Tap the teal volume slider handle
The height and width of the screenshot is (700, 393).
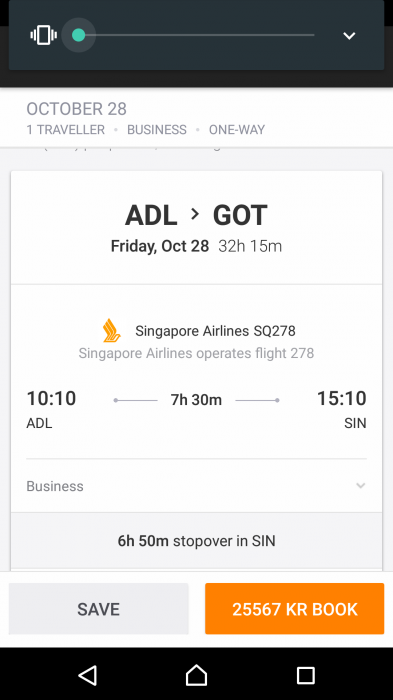click(x=79, y=35)
